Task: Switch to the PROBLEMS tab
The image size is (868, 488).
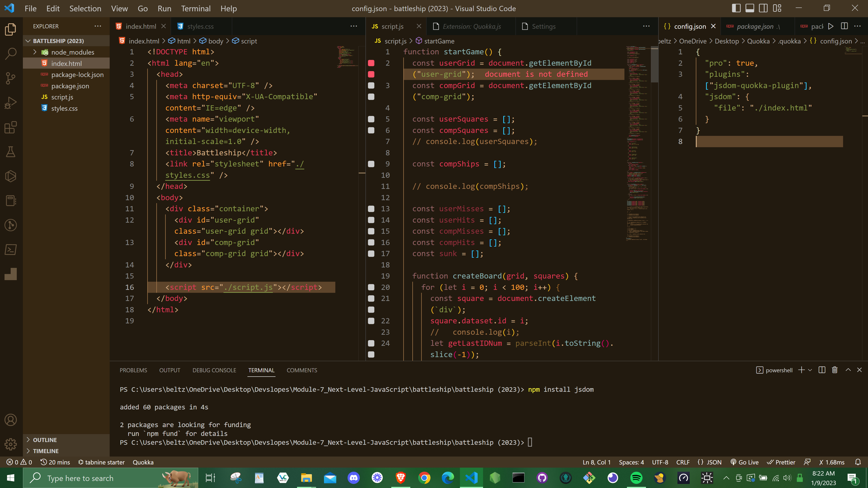Action: [x=133, y=370]
